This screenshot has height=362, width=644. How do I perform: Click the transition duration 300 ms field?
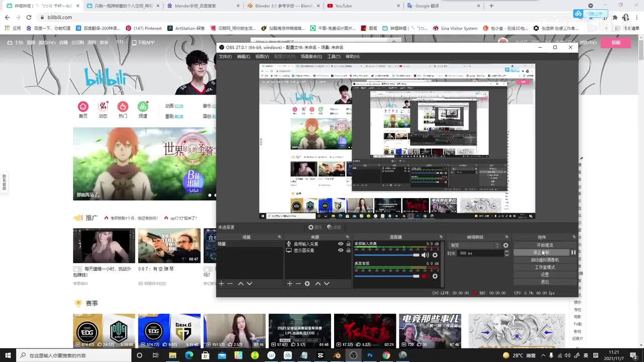point(480,253)
